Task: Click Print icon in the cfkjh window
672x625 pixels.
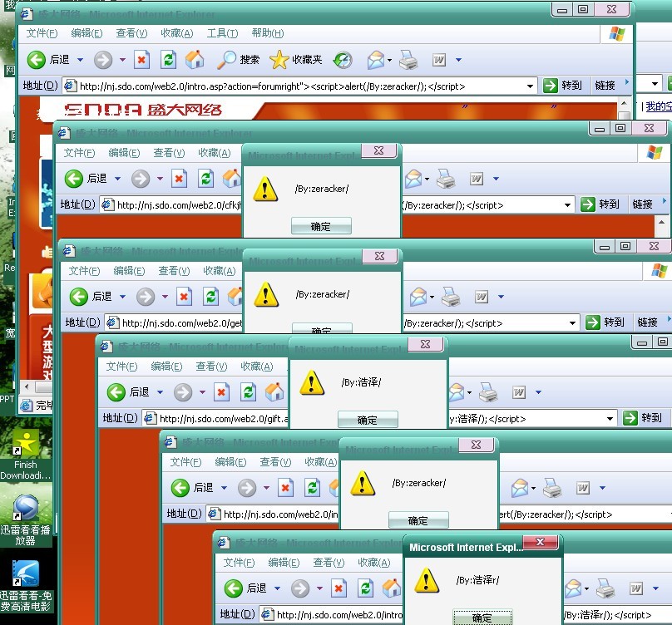Action: click(x=446, y=179)
